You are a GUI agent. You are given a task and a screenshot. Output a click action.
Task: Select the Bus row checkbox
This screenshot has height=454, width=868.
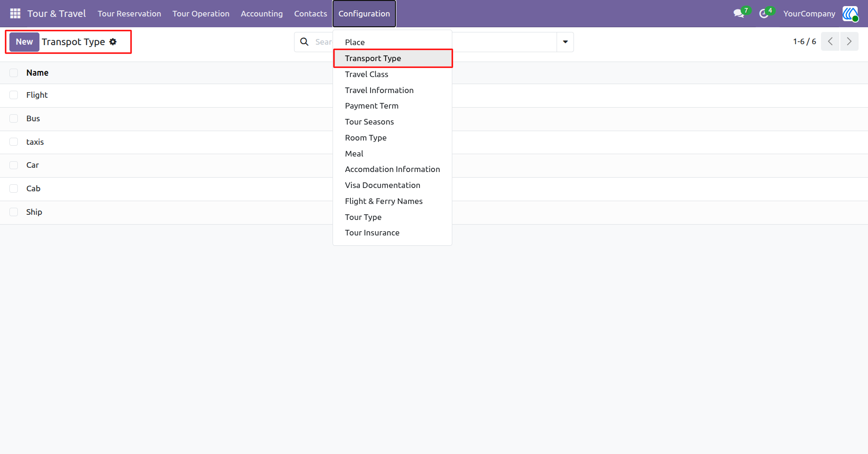pyautogui.click(x=14, y=118)
